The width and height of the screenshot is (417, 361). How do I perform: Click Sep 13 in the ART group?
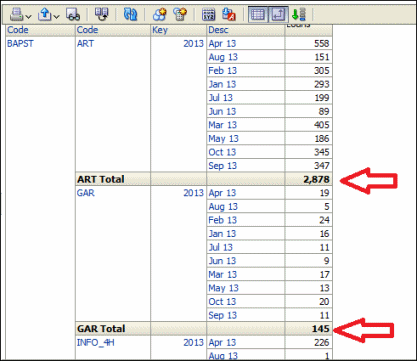[x=223, y=166]
